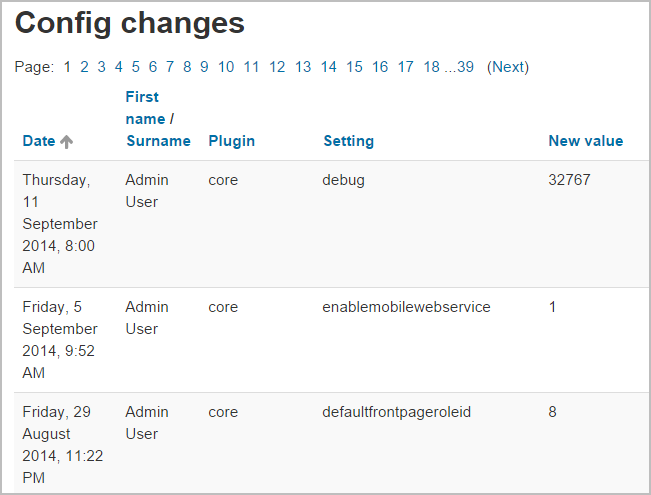Click the sort arrow icon next to Date

point(67,142)
